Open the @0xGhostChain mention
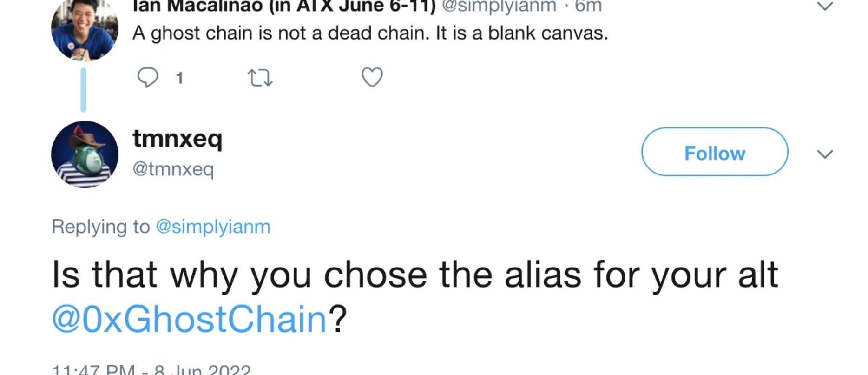 pyautogui.click(x=190, y=320)
